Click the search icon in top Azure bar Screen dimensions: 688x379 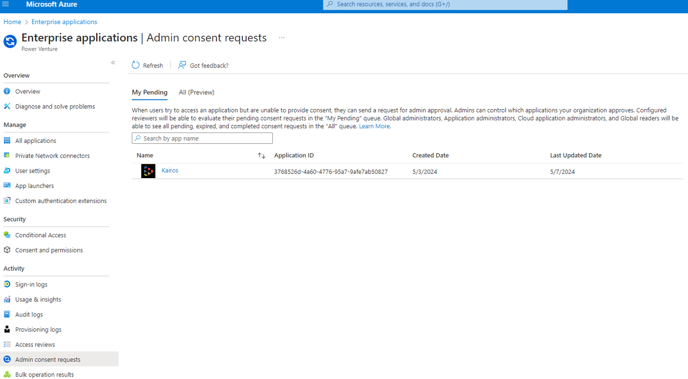(330, 4)
